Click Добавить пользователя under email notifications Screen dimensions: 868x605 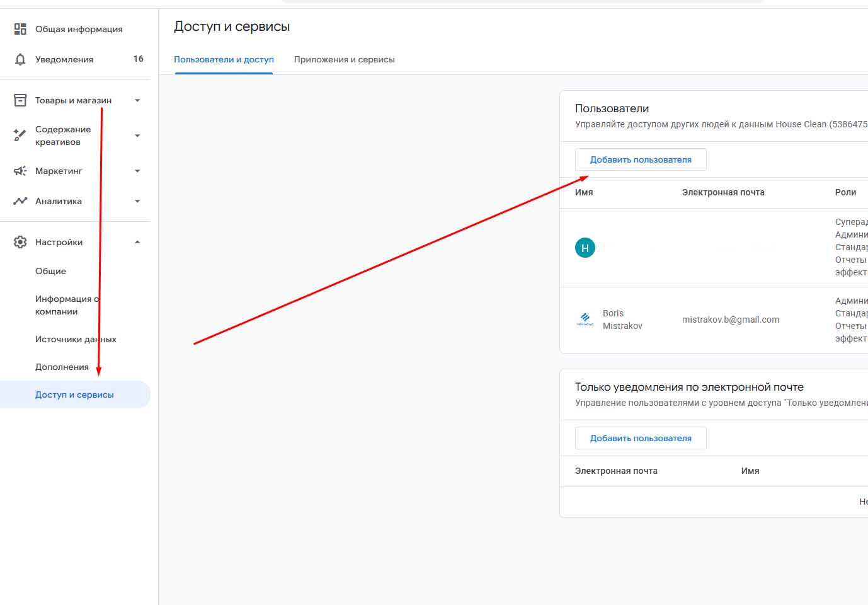pyautogui.click(x=640, y=438)
